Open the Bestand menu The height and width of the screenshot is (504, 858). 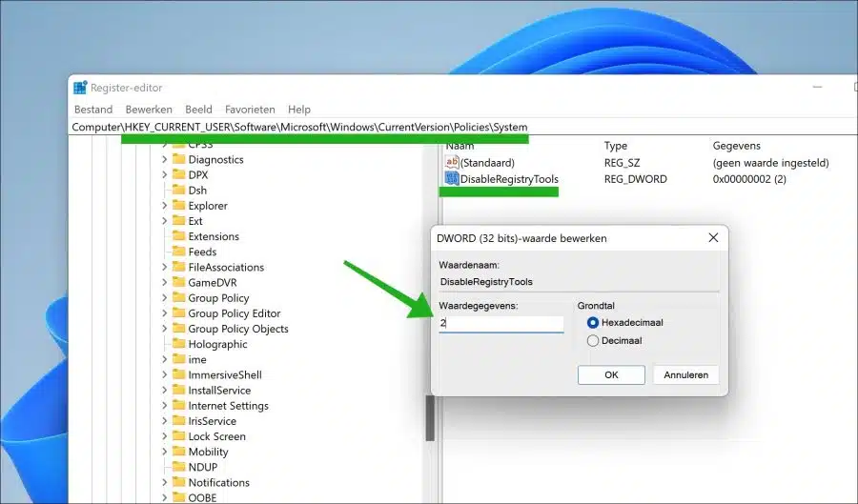[x=93, y=110]
